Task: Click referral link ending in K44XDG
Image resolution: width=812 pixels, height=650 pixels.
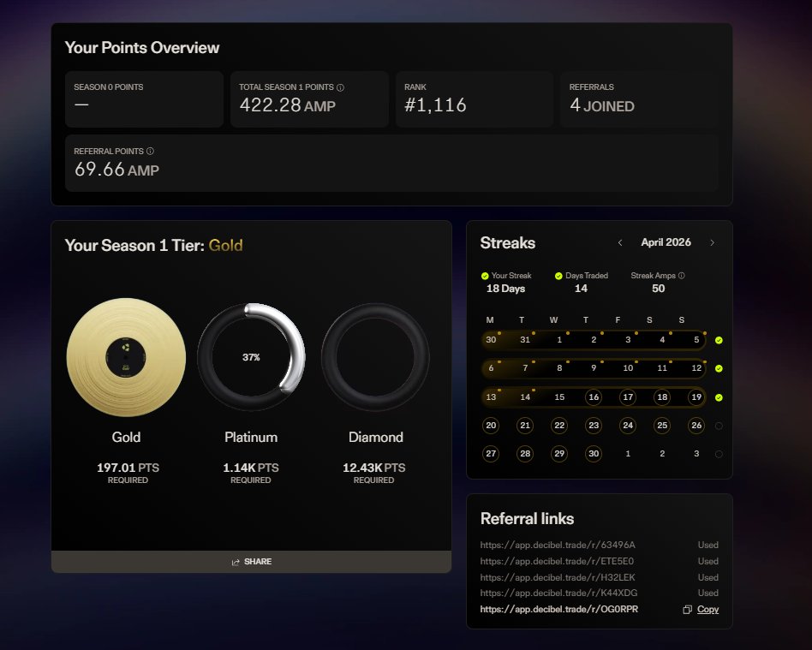Action: click(x=558, y=593)
